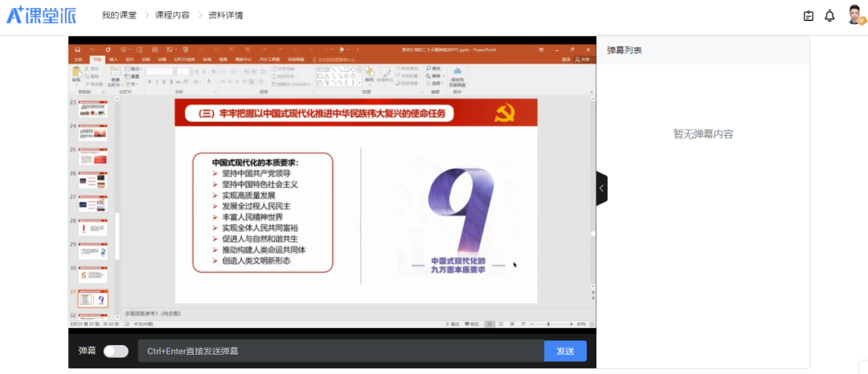Click 资料详情 in the breadcrumb

[225, 15]
